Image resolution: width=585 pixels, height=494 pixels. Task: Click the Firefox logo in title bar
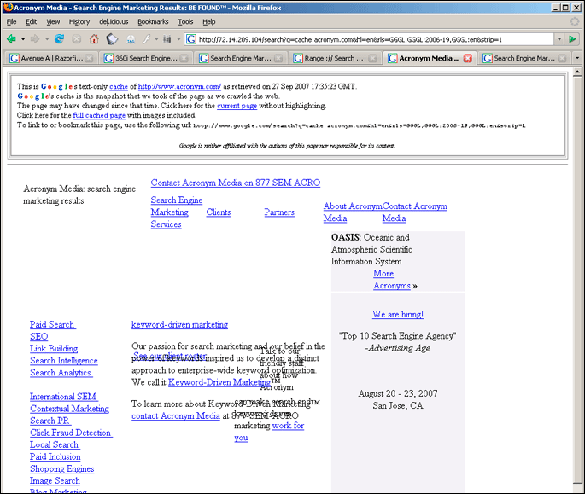tap(8, 7)
